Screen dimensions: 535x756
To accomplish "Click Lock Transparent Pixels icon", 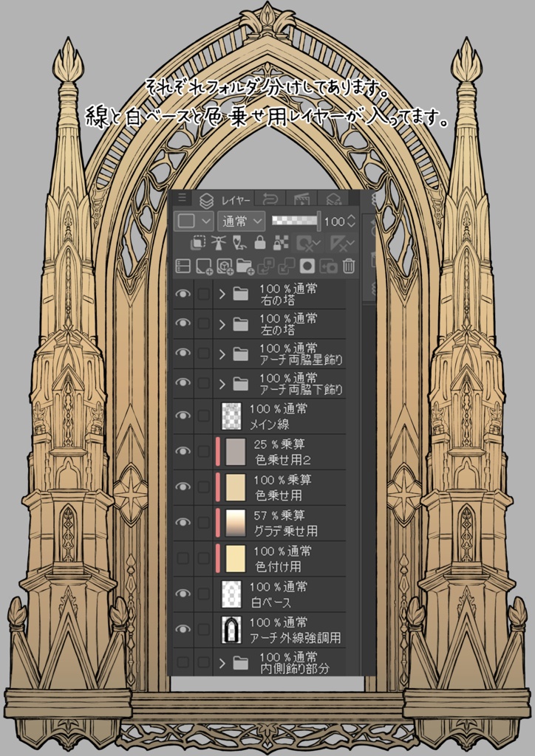I will (281, 243).
